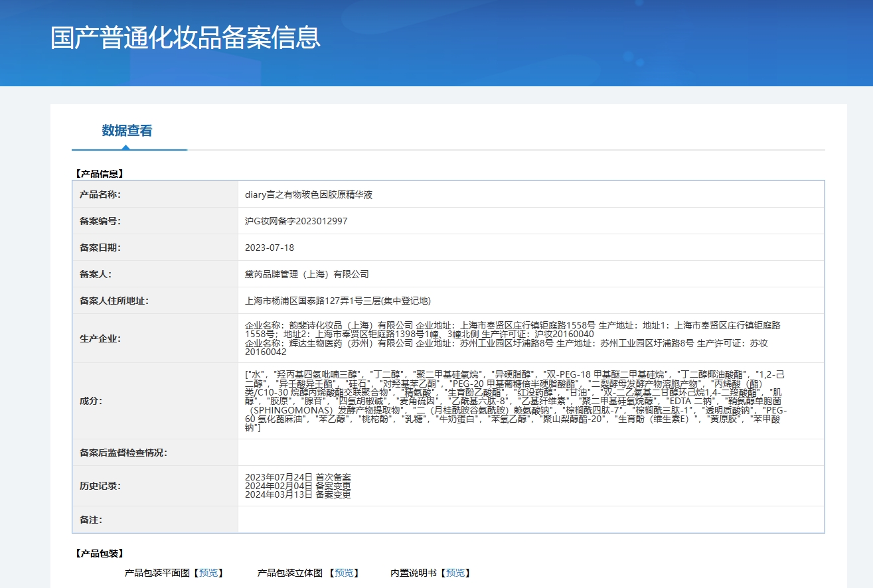The width and height of the screenshot is (873, 588).
Task: Click the triangle indicator under 数据查看 tab
Action: coord(125,147)
